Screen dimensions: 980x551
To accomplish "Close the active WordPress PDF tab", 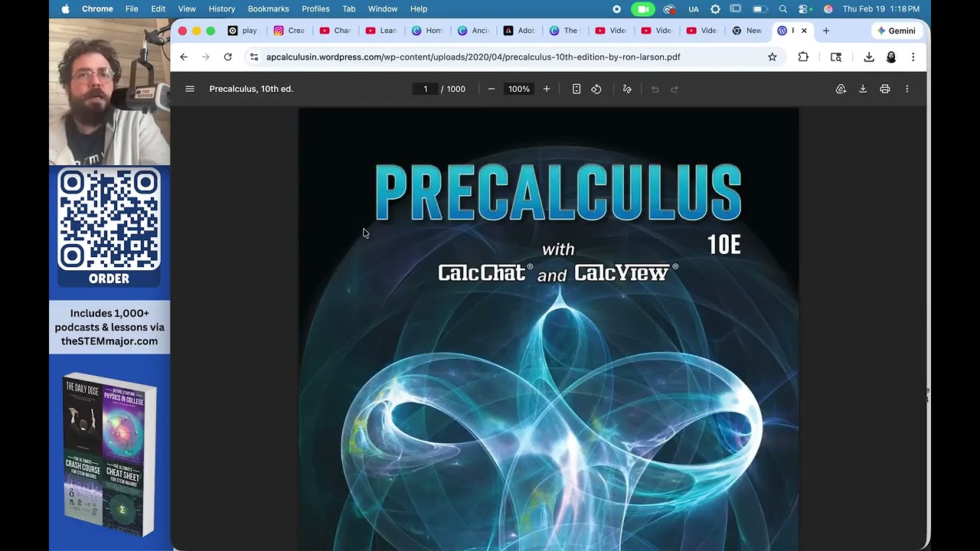I will (804, 31).
